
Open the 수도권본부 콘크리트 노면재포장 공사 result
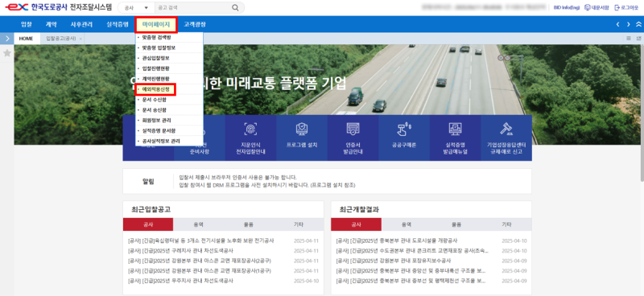click(x=413, y=251)
